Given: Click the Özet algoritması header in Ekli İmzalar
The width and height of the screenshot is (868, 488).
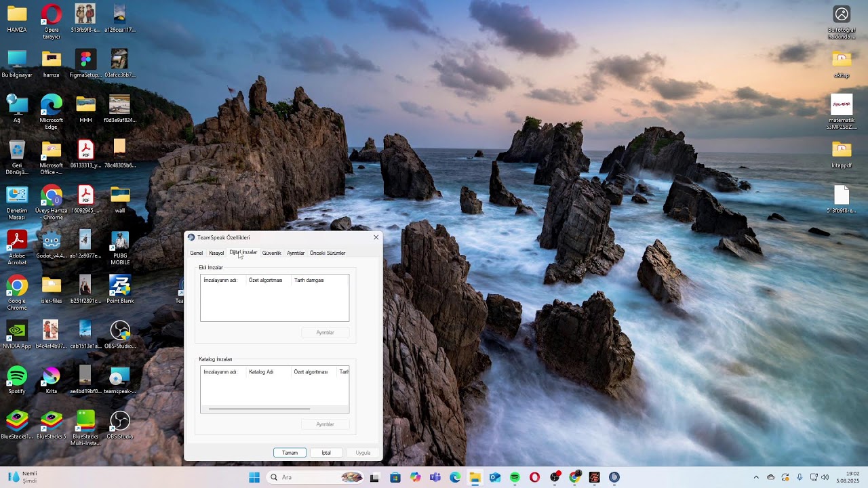Looking at the screenshot, I should (268, 280).
